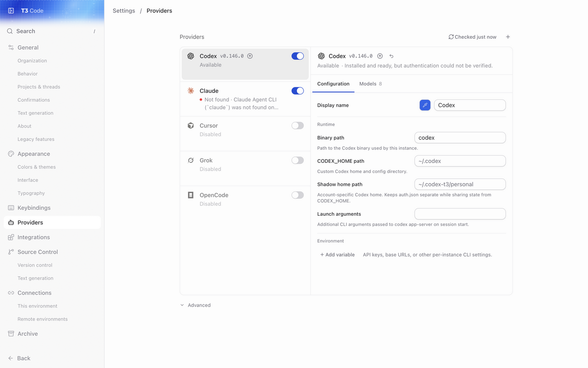The image size is (588, 368).
Task: Expand the Advanced section
Action: point(196,305)
